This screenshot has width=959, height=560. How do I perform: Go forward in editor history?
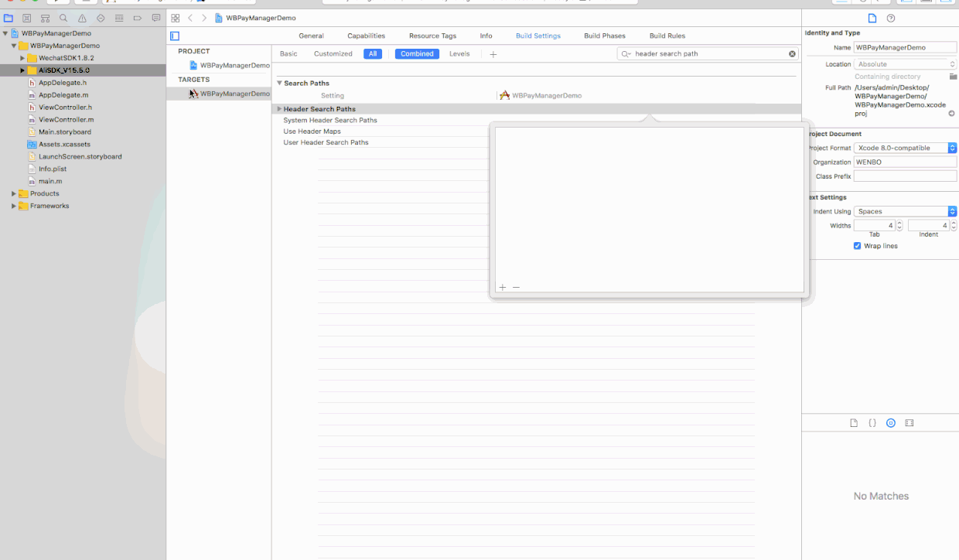[x=204, y=17]
